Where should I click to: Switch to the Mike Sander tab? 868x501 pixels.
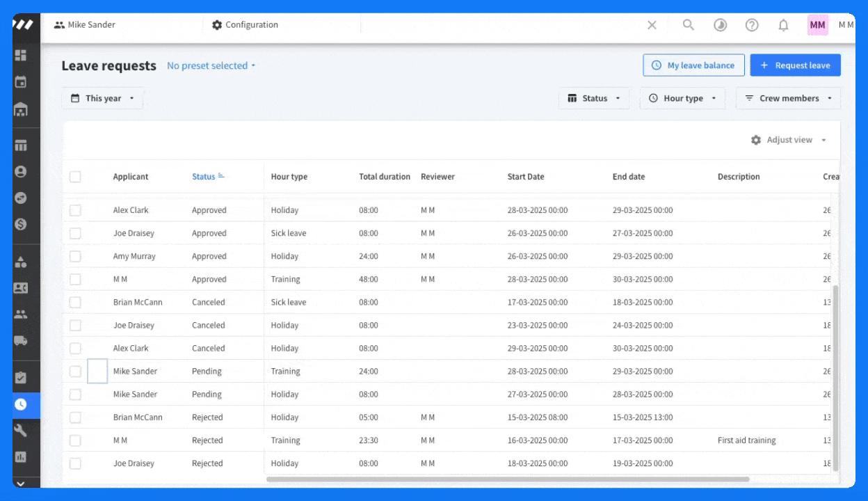[85, 25]
